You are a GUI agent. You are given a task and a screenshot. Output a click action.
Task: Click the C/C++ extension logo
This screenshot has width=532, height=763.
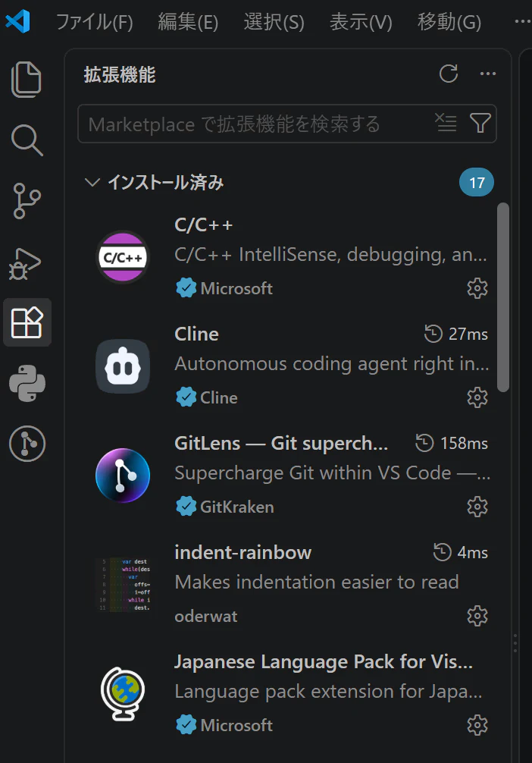tap(123, 257)
